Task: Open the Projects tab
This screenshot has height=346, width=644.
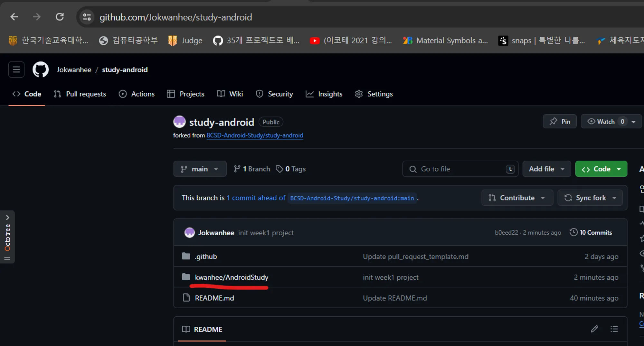Action: [x=185, y=94]
